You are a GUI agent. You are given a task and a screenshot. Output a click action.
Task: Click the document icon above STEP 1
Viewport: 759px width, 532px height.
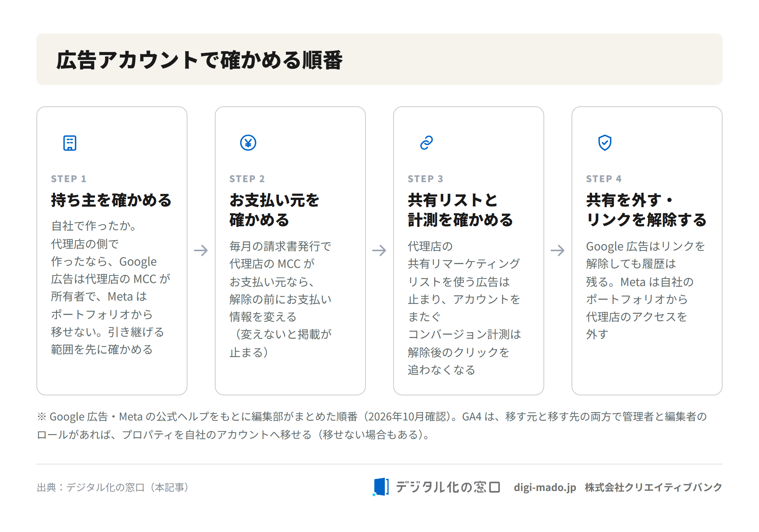point(70,143)
